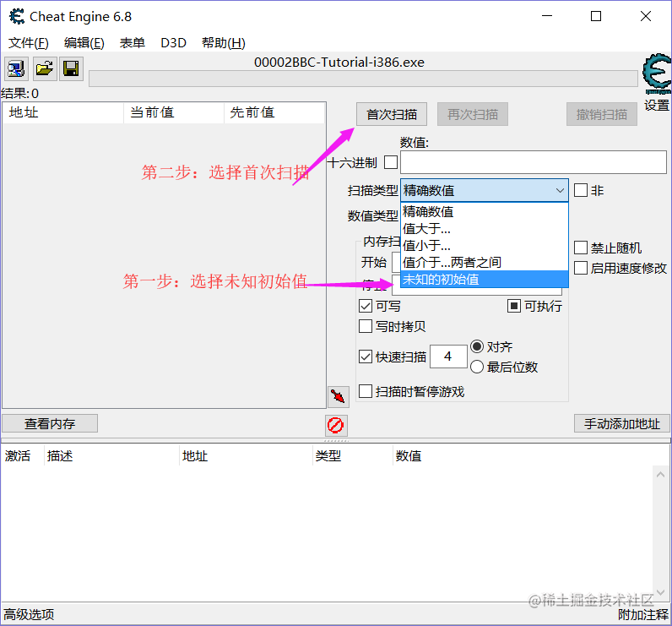672x626 pixels.
Task: Click the 激活 column header
Action: tap(22, 455)
